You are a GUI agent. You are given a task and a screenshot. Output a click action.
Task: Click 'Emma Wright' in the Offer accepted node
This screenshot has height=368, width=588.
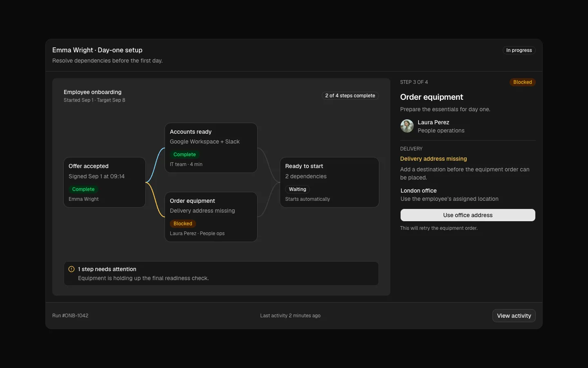pyautogui.click(x=84, y=199)
